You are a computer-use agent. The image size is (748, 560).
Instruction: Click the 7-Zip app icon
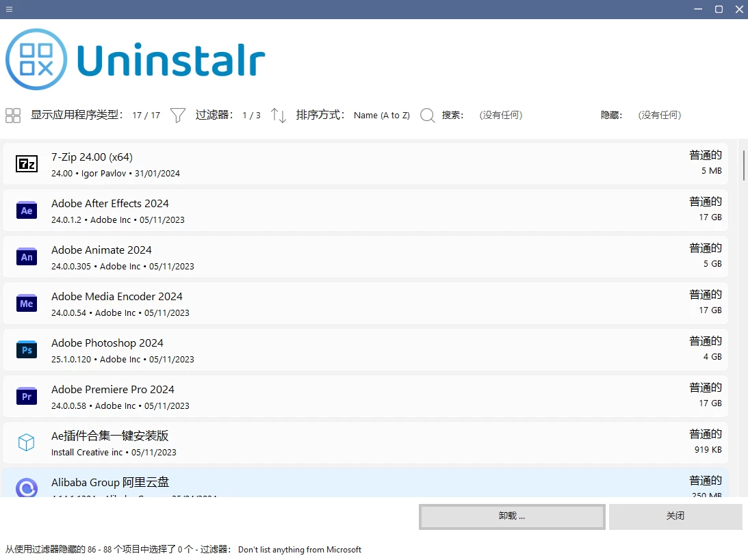point(27,164)
